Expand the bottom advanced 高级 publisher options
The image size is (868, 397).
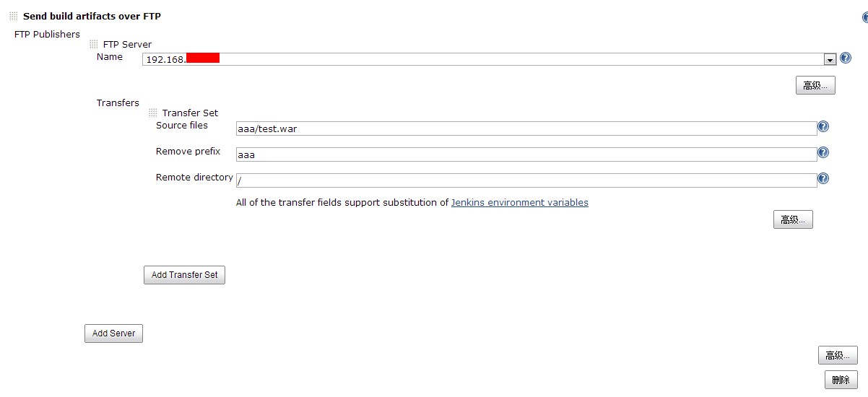tap(838, 355)
